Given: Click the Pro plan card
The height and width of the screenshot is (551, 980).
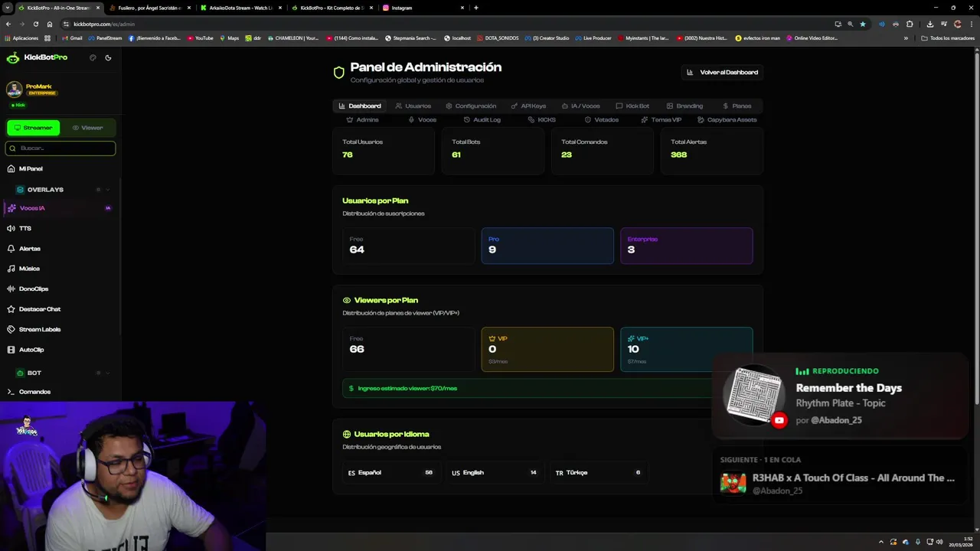Looking at the screenshot, I should click(x=547, y=246).
